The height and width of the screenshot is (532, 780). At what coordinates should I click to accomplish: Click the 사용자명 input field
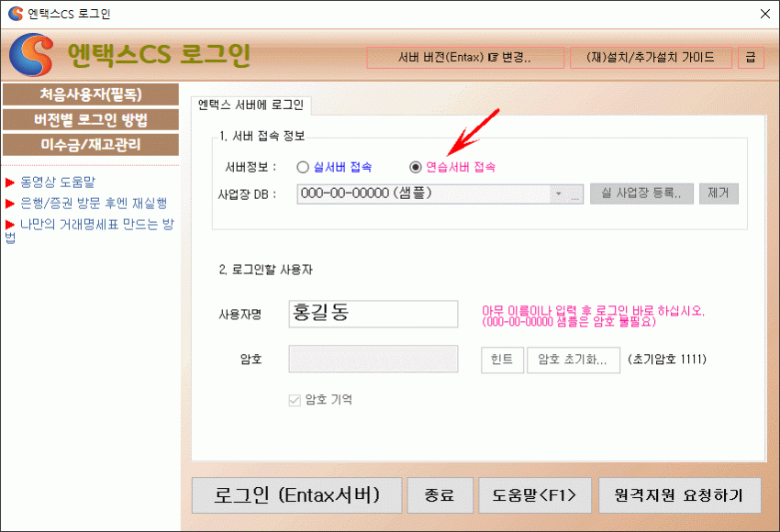pyautogui.click(x=373, y=314)
